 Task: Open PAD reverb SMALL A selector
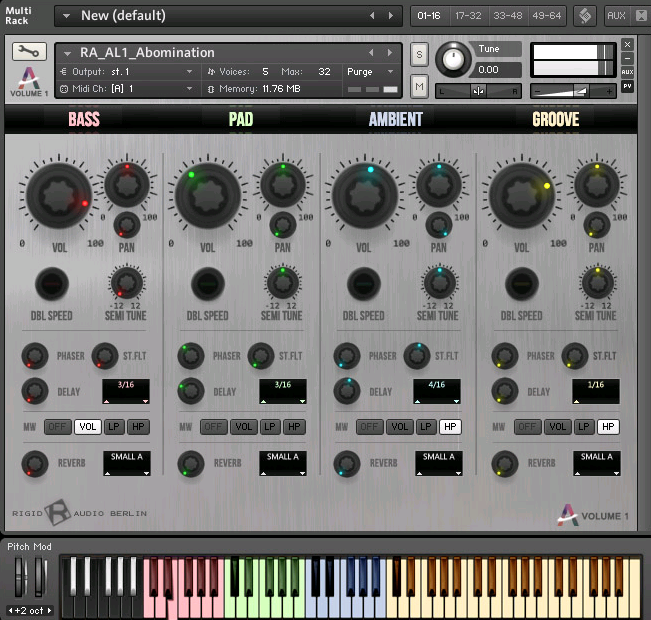[283, 463]
